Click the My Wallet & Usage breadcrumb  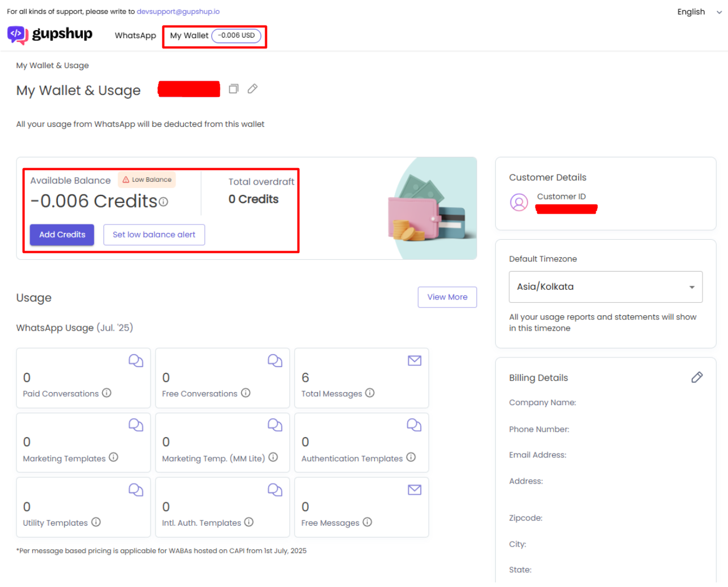click(52, 65)
